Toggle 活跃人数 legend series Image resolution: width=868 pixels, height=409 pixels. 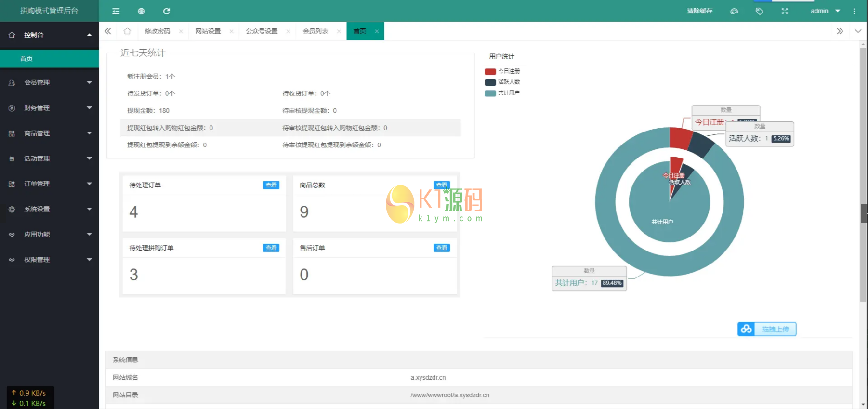pos(502,82)
